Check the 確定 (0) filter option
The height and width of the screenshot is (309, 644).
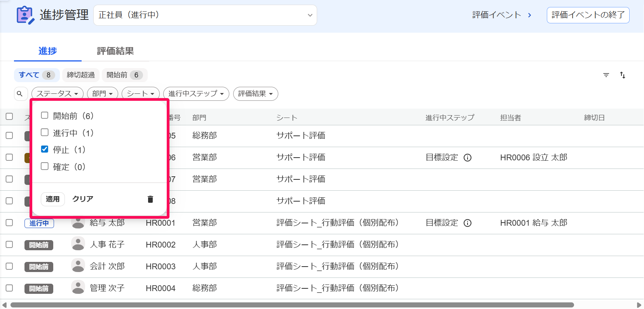click(x=45, y=166)
